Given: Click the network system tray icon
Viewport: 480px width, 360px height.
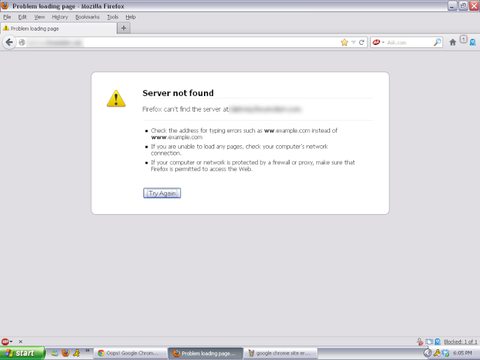Looking at the screenshot, I should 446,353.
